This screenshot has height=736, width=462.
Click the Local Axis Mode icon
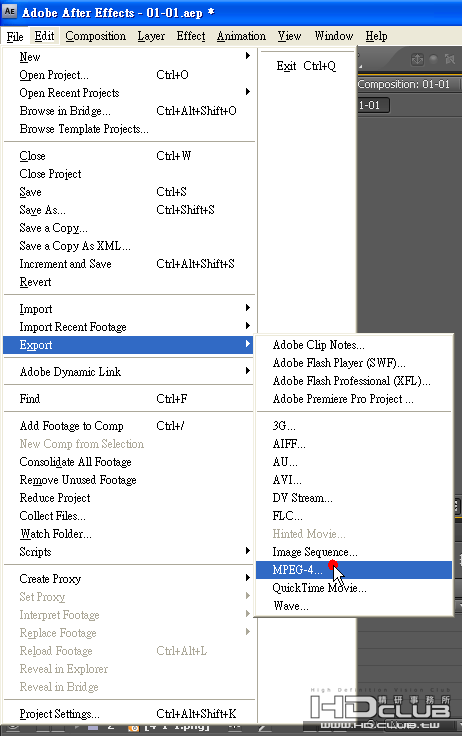[x=417, y=60]
